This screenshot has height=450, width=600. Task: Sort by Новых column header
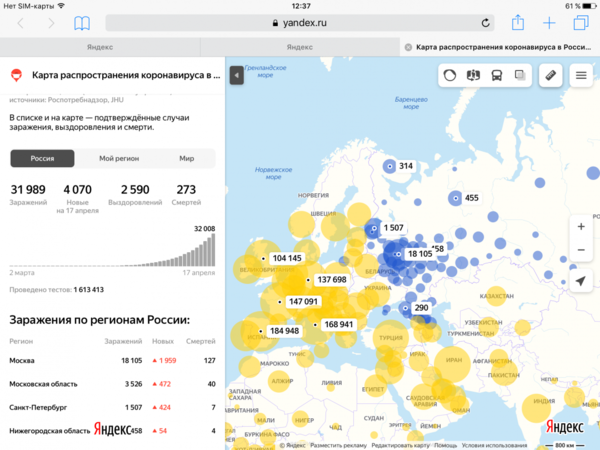coord(163,341)
